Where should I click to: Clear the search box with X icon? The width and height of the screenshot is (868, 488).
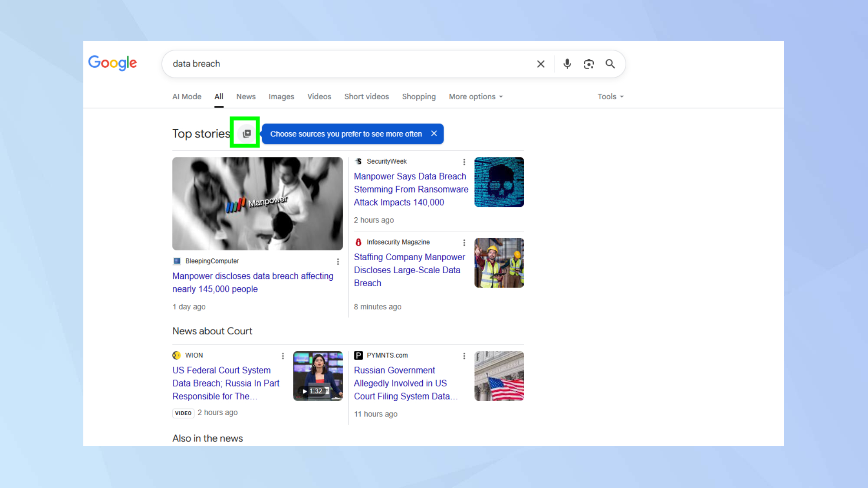click(541, 64)
